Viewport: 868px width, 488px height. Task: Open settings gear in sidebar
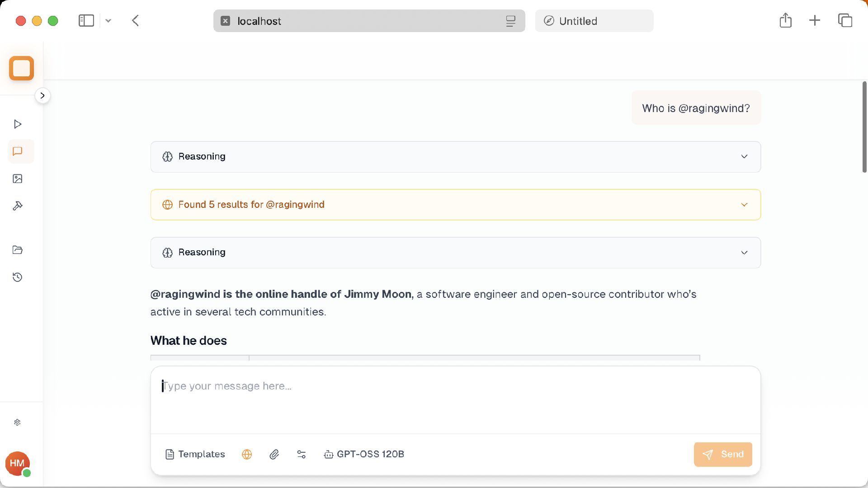point(17,422)
